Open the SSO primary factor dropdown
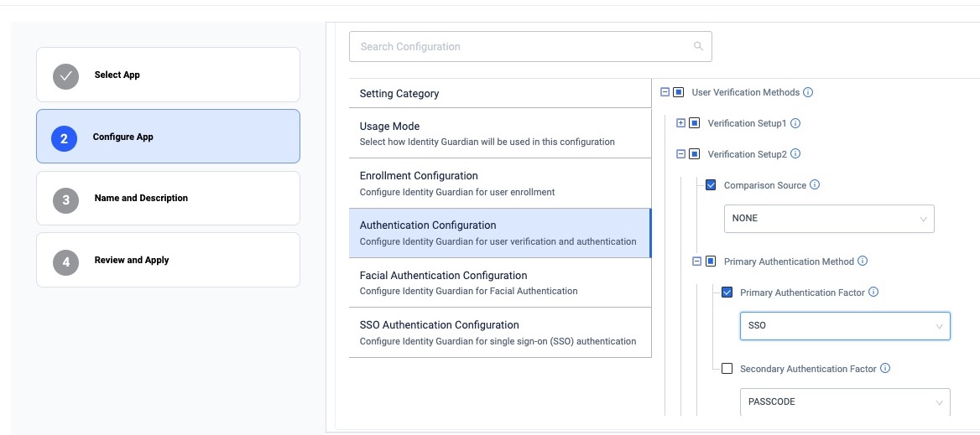The width and height of the screenshot is (980, 435). [x=844, y=326]
